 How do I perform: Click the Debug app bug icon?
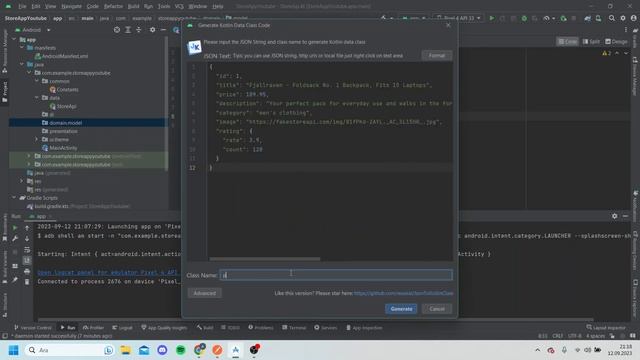(x=524, y=18)
